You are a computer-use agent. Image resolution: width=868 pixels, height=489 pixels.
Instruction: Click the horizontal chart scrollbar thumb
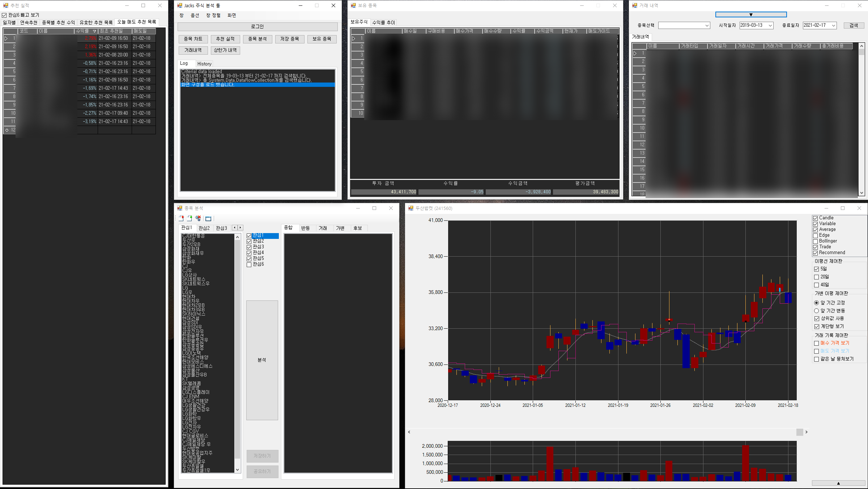coord(800,432)
